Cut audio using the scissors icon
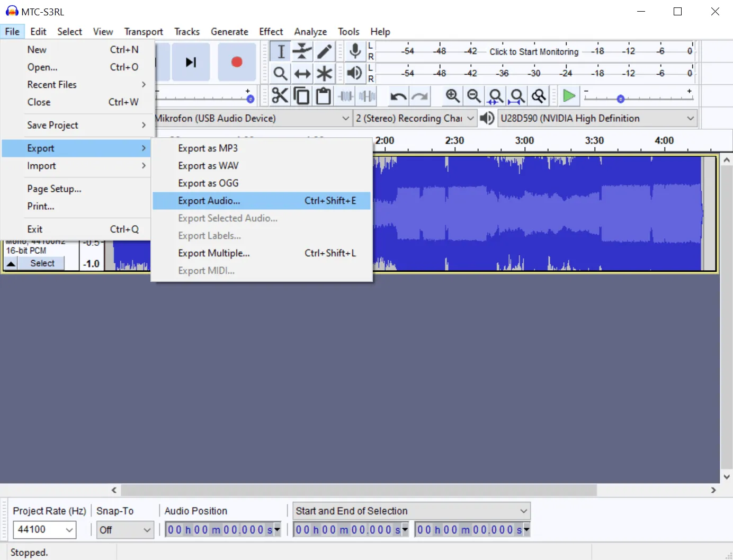The image size is (733, 560). [280, 96]
